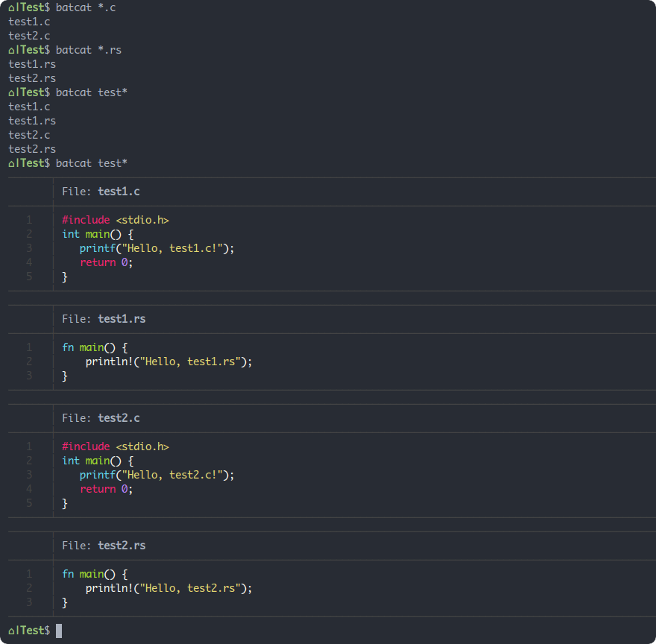Click line number 3 beside test2.rs code

pyautogui.click(x=29, y=602)
